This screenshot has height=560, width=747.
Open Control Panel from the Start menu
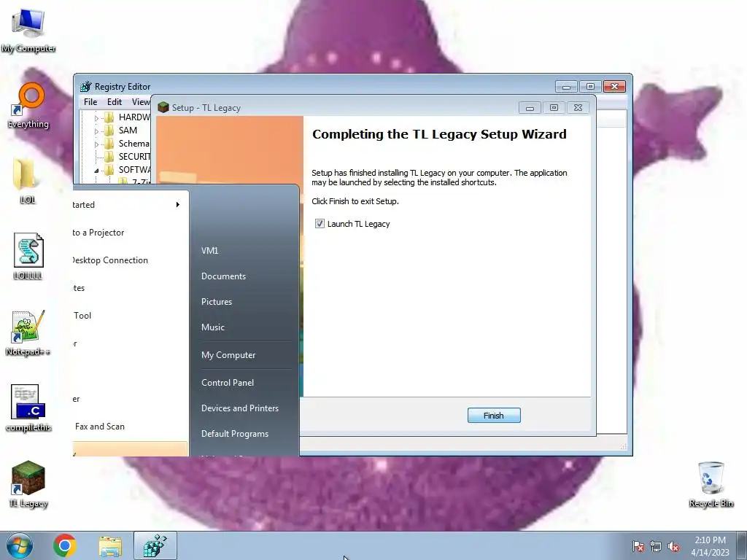pos(228,383)
